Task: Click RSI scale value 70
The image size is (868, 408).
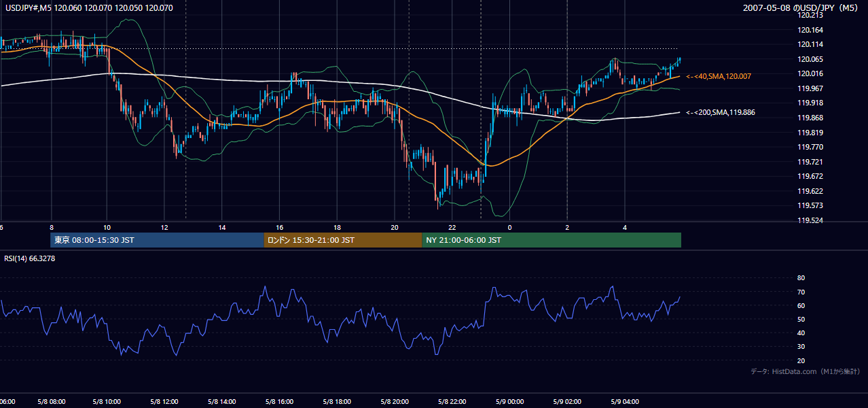Action: [801, 292]
